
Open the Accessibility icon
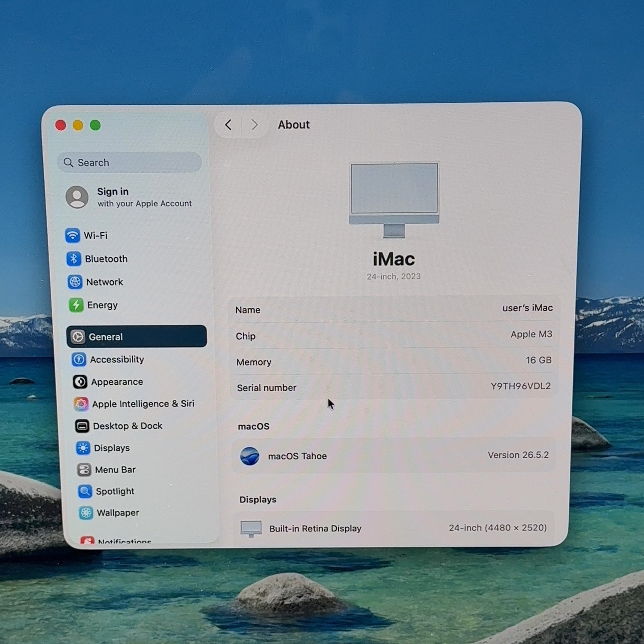point(79,359)
